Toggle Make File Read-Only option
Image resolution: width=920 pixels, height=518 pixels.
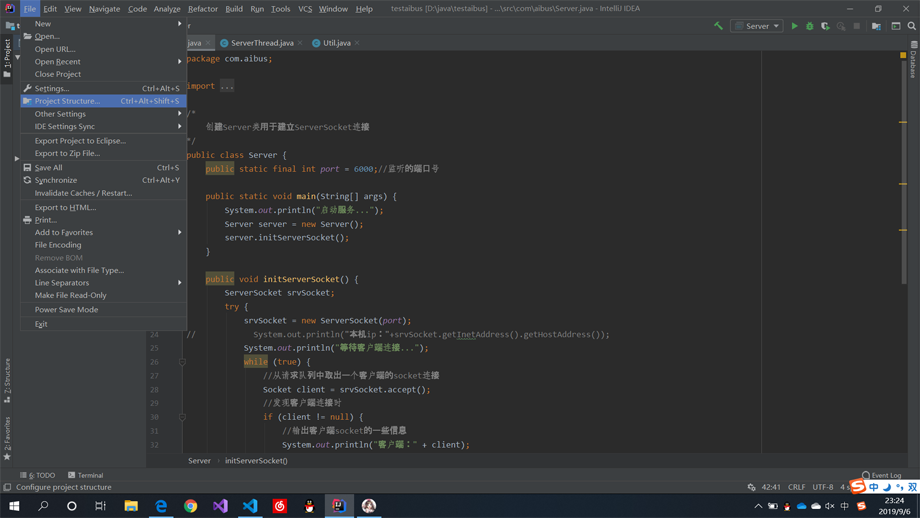click(x=70, y=295)
